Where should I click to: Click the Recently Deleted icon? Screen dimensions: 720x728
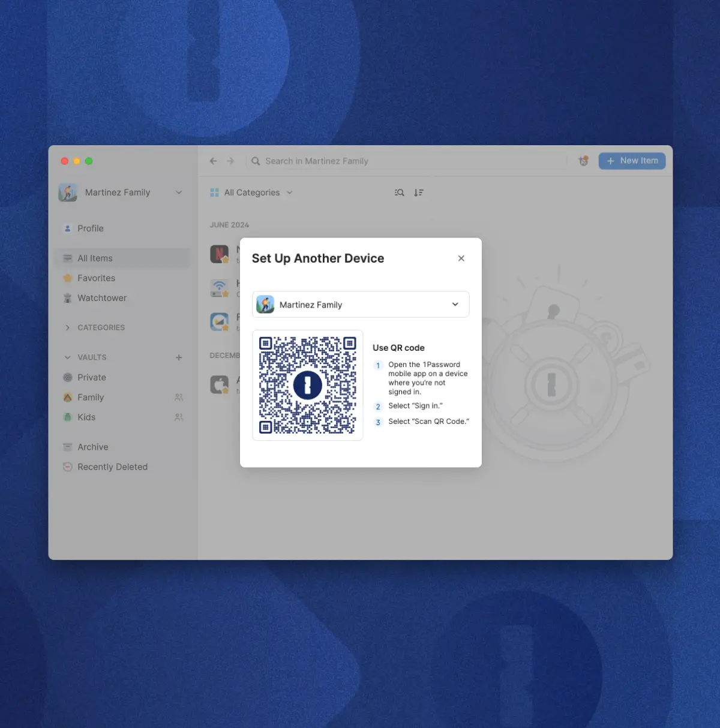pyautogui.click(x=67, y=467)
